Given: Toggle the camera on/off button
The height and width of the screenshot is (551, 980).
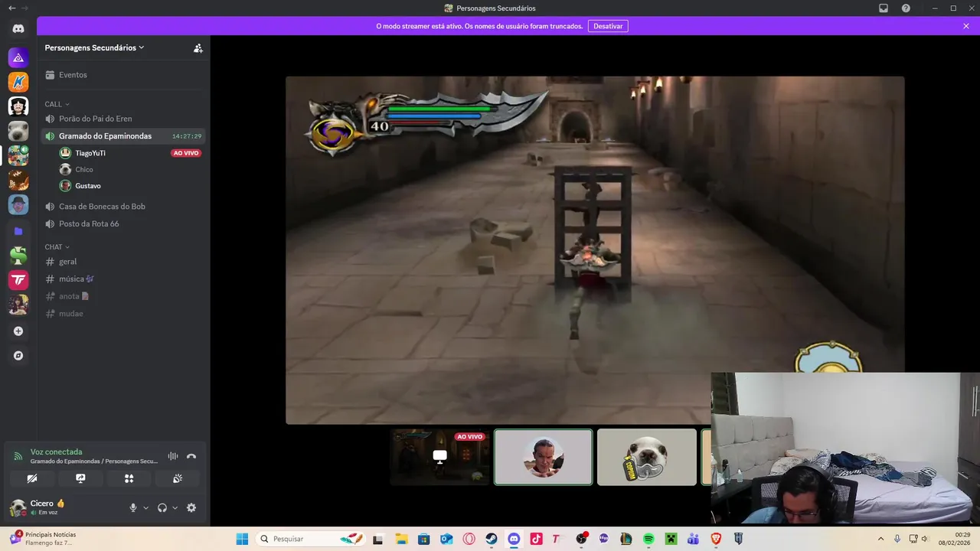Looking at the screenshot, I should click(x=32, y=478).
